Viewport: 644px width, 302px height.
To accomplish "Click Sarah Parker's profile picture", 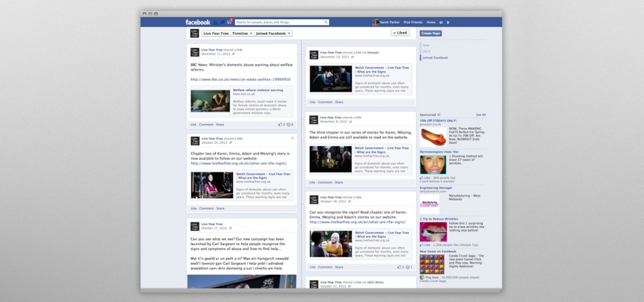I will (x=375, y=22).
